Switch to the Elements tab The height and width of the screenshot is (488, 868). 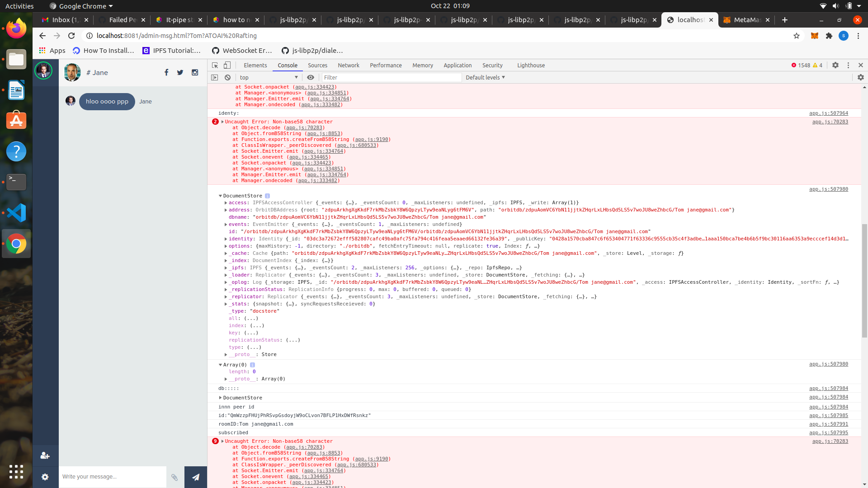pyautogui.click(x=255, y=65)
